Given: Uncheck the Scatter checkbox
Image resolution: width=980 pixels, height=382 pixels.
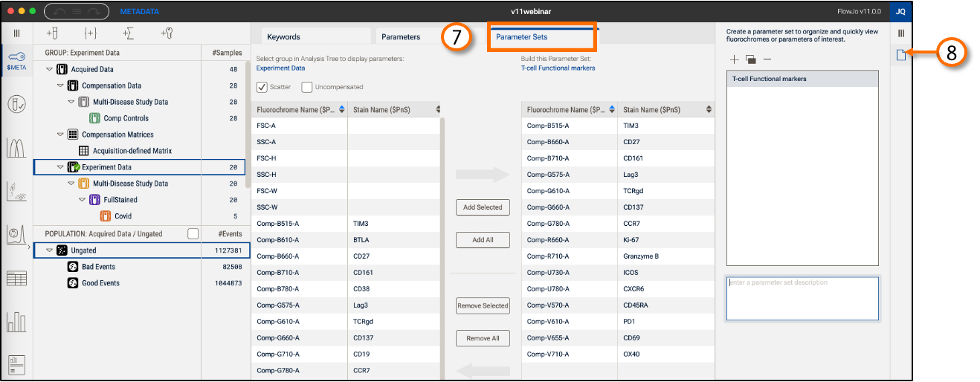Looking at the screenshot, I should point(262,87).
